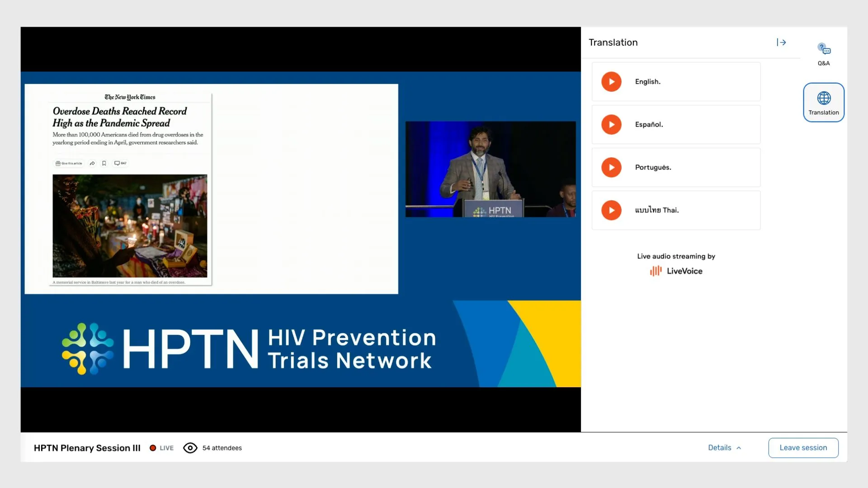The height and width of the screenshot is (488, 868).
Task: Click the '54 attendees' count
Action: (222, 448)
